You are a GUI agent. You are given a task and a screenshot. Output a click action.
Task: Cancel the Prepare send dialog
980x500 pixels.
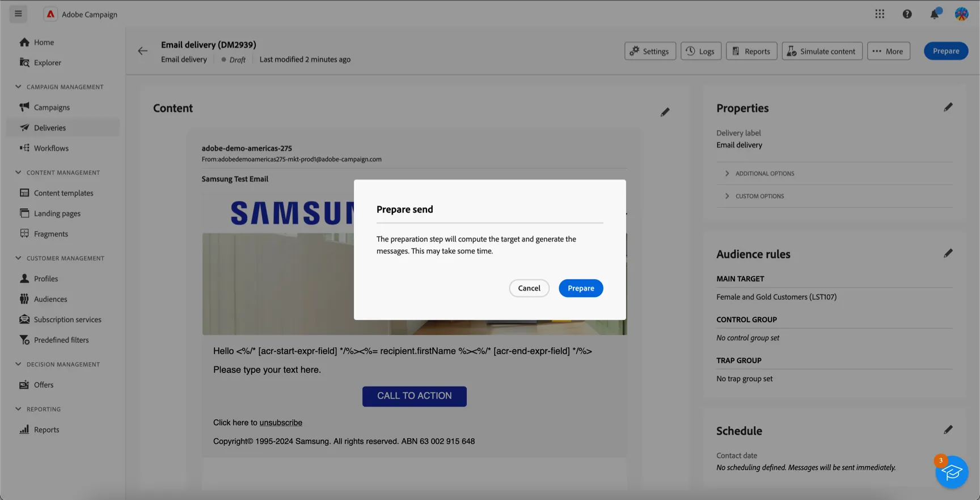529,288
